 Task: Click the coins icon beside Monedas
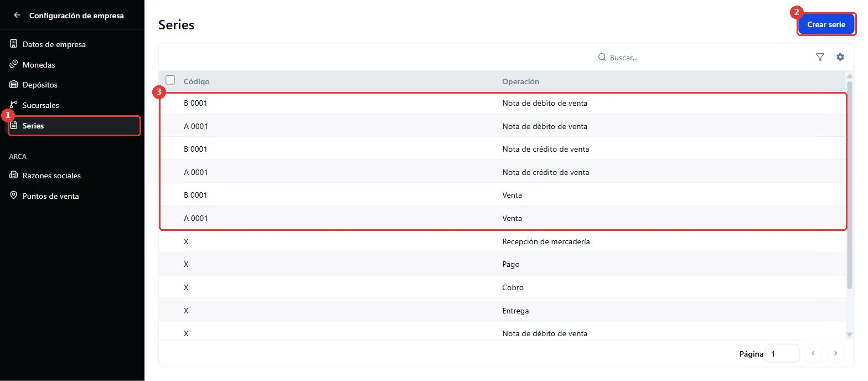click(x=14, y=64)
